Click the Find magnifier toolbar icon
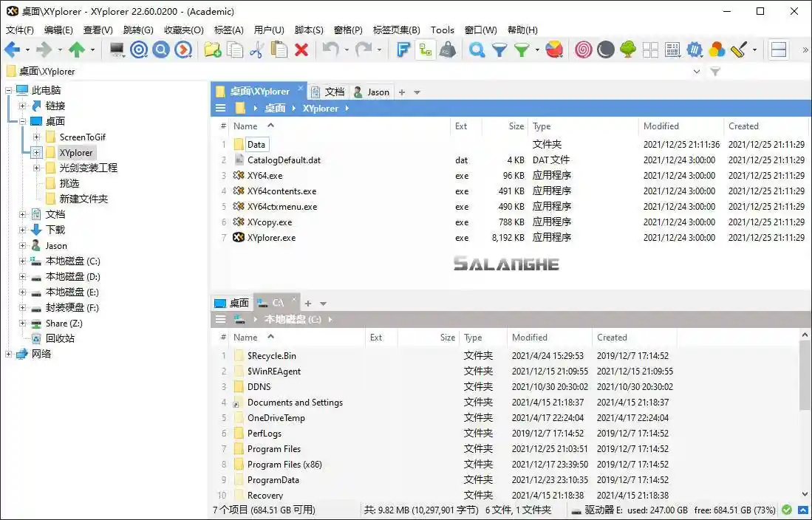Image resolution: width=812 pixels, height=520 pixels. pyautogui.click(x=477, y=49)
